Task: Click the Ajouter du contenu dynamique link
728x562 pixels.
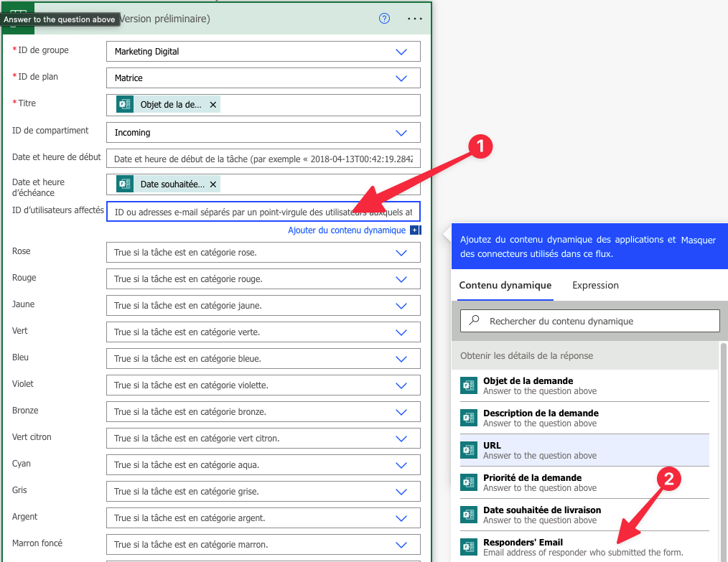Action: (347, 230)
